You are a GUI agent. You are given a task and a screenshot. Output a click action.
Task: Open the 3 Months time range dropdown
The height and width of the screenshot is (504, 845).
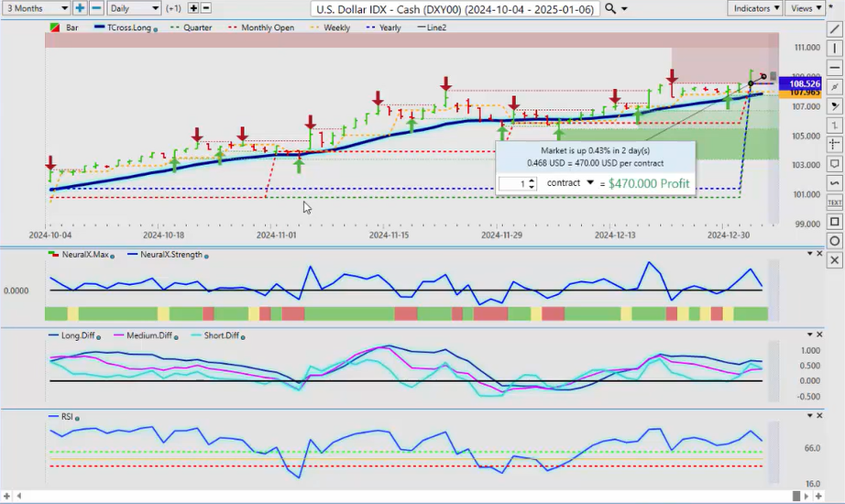tap(36, 8)
